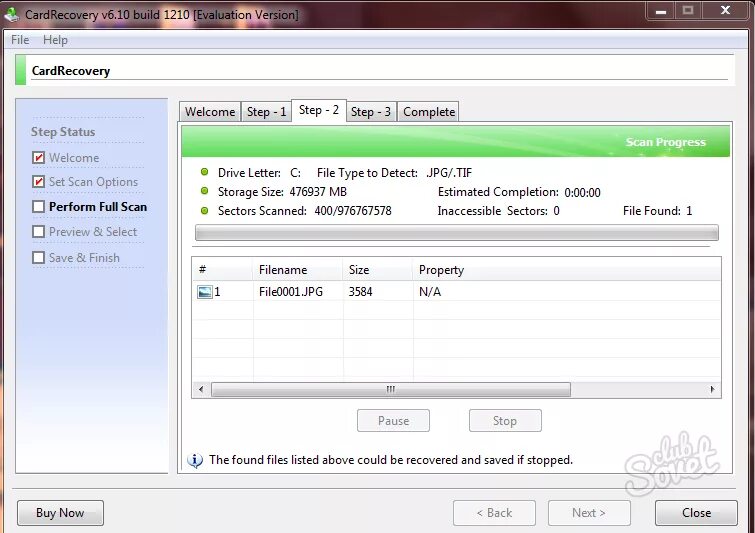Toggle the Preview & Select checkbox

(39, 232)
